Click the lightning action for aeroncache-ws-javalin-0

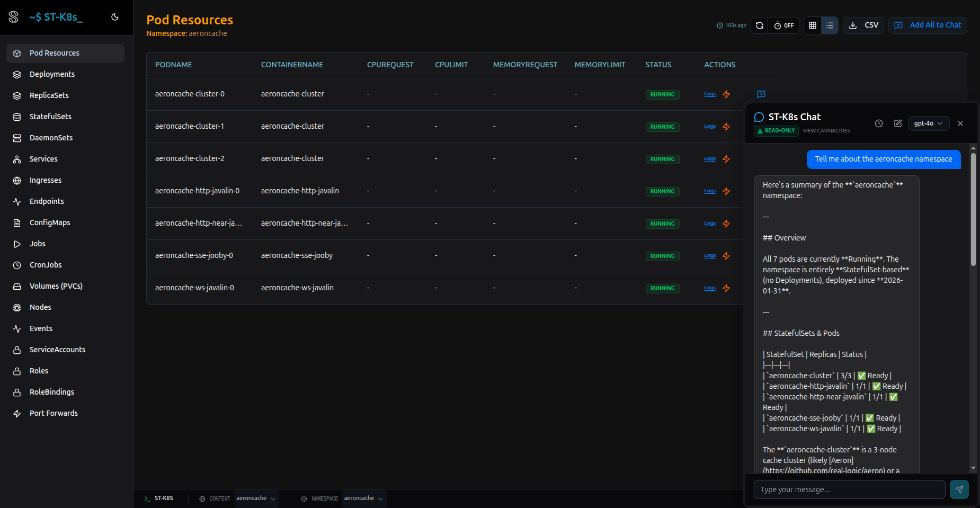point(726,288)
